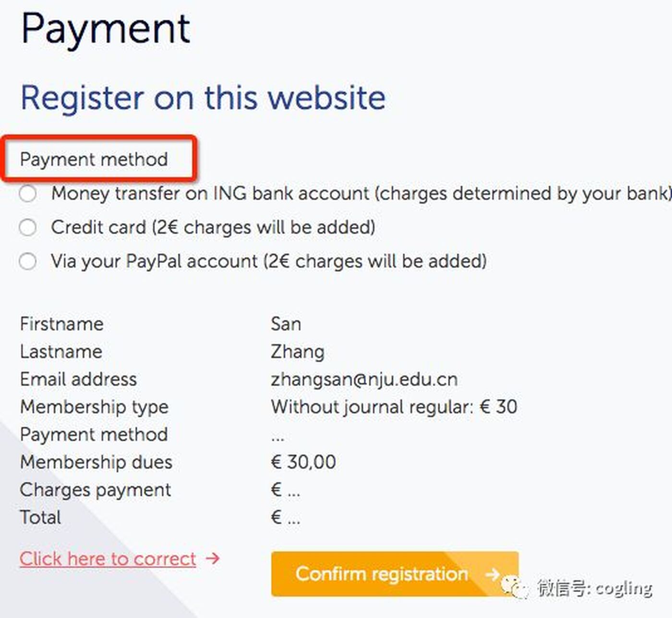
Task: Click the large 'Payment' page title
Action: pos(106,30)
